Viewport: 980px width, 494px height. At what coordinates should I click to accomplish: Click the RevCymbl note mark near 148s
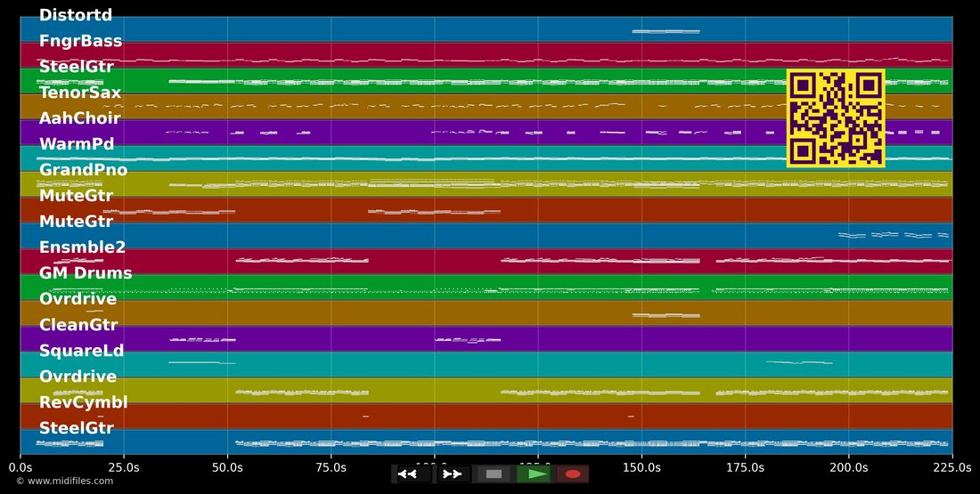pyautogui.click(x=631, y=417)
